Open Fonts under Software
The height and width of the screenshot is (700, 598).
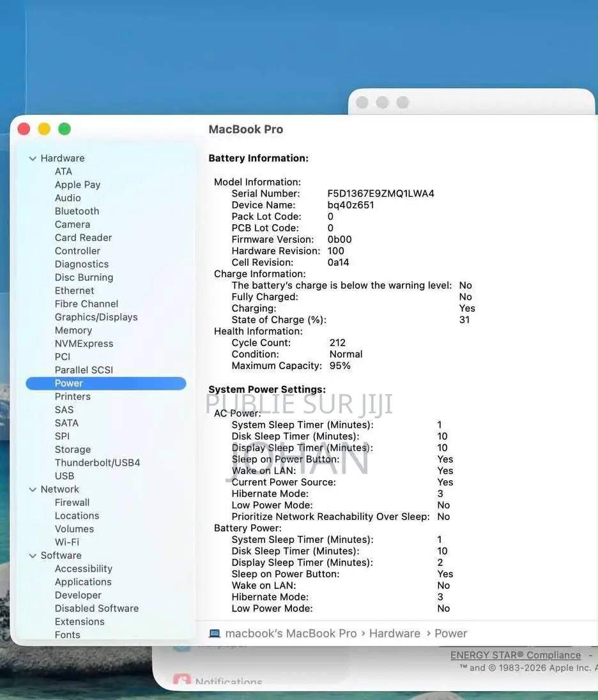[x=68, y=635]
